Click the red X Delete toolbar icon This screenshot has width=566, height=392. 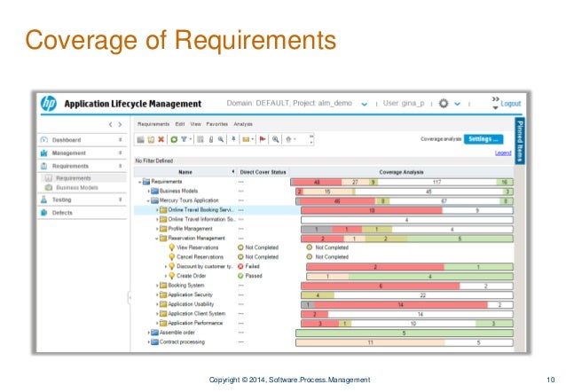tap(161, 139)
